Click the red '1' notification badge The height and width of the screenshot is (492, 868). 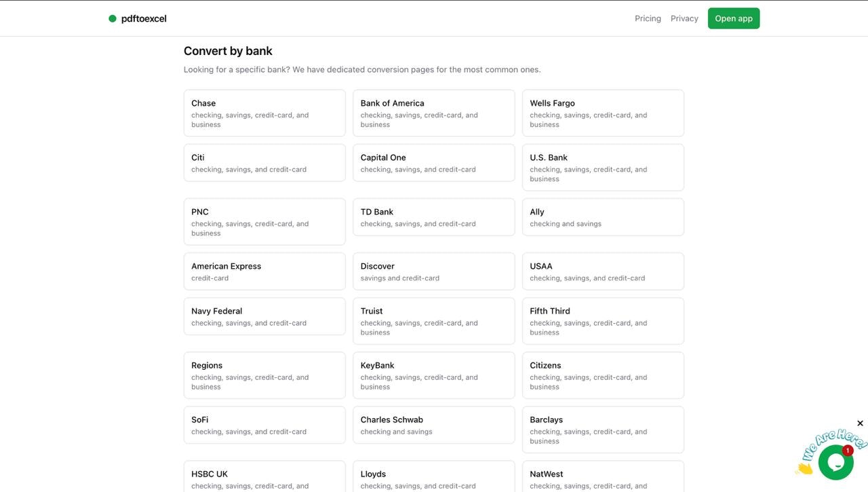coord(848,450)
